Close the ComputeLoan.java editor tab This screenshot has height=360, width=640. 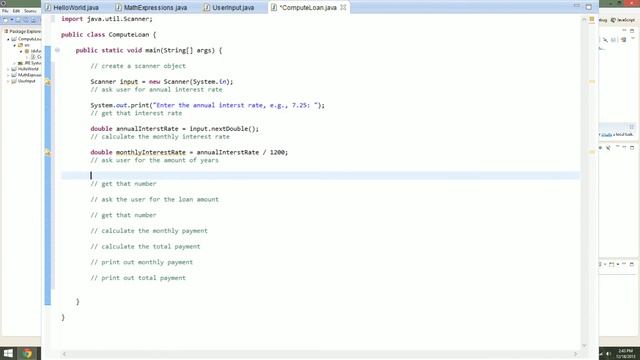coord(343,7)
